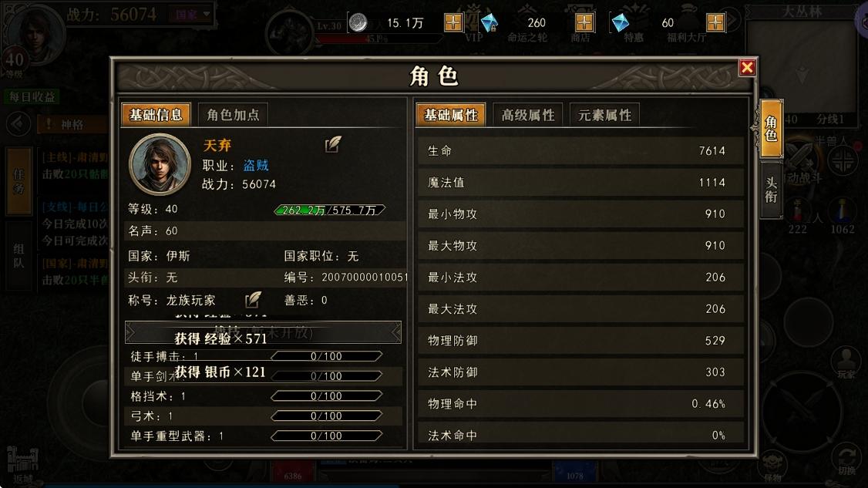Click the edit title quill icon beside 龙族玩家
This screenshot has width=868, height=488.
pos(253,300)
